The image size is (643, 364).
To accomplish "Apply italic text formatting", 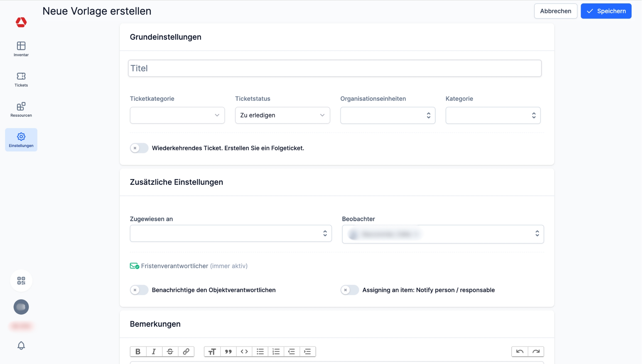I will click(154, 351).
